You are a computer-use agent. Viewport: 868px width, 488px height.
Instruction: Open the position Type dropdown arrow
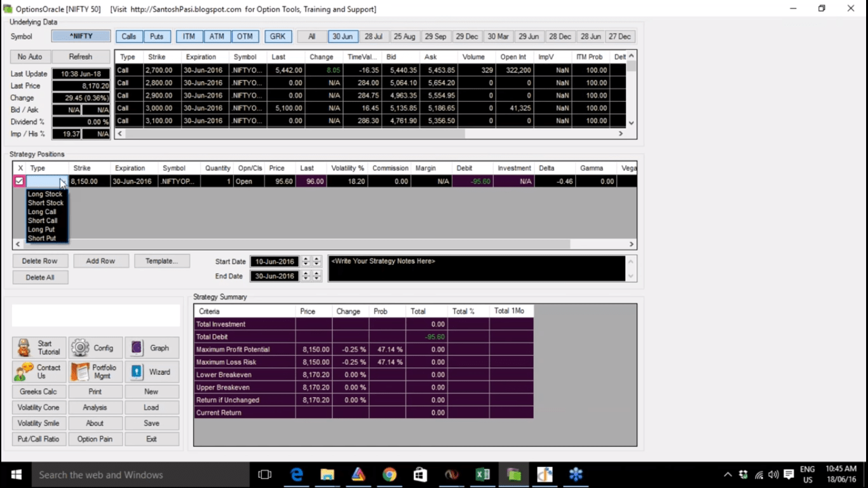(63, 182)
